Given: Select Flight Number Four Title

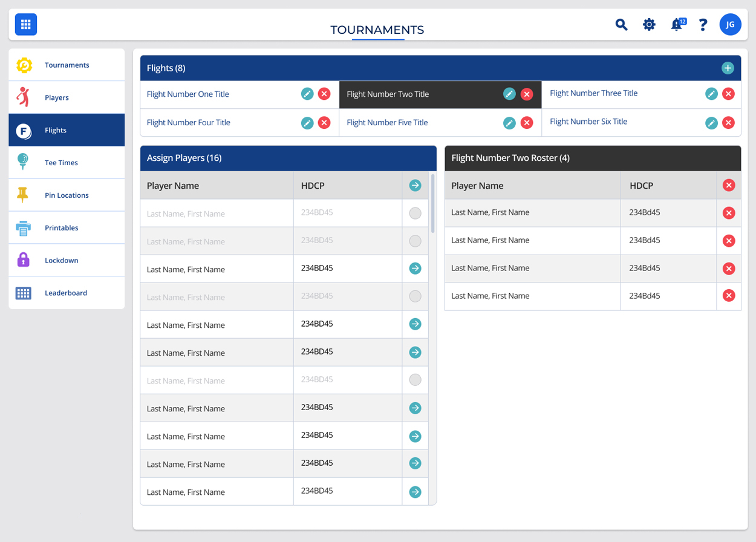Looking at the screenshot, I should tap(189, 123).
